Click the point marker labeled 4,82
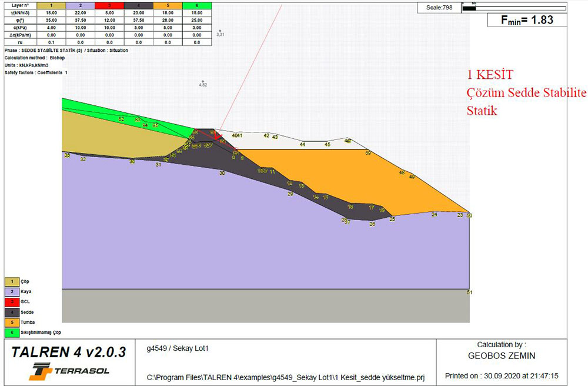 tap(202, 81)
